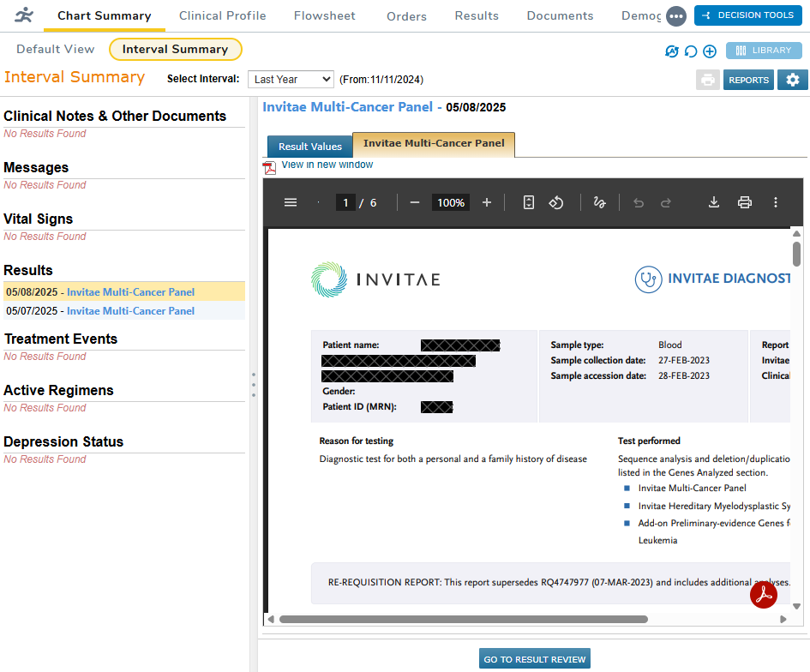Image resolution: width=810 pixels, height=672 pixels.
Task: Switch to the Default View toggle
Action: pos(56,50)
